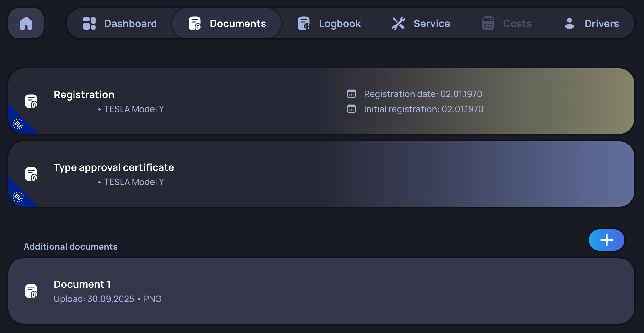Click the home icon in the navigation bar

26,23
